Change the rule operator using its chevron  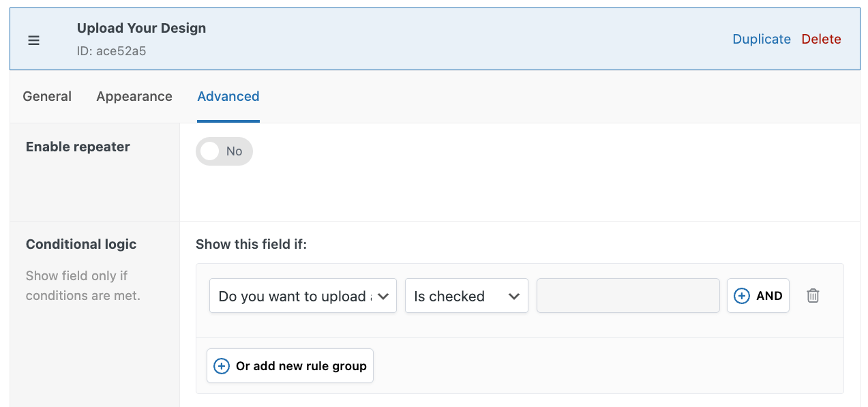(515, 295)
